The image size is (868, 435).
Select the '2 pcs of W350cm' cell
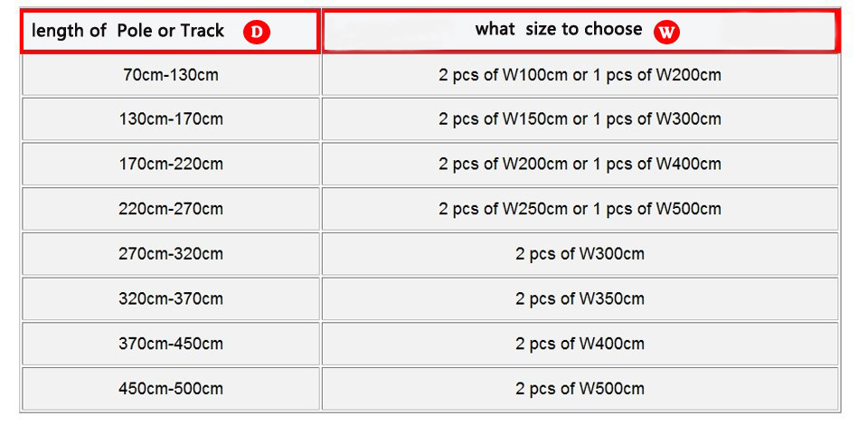pos(580,298)
